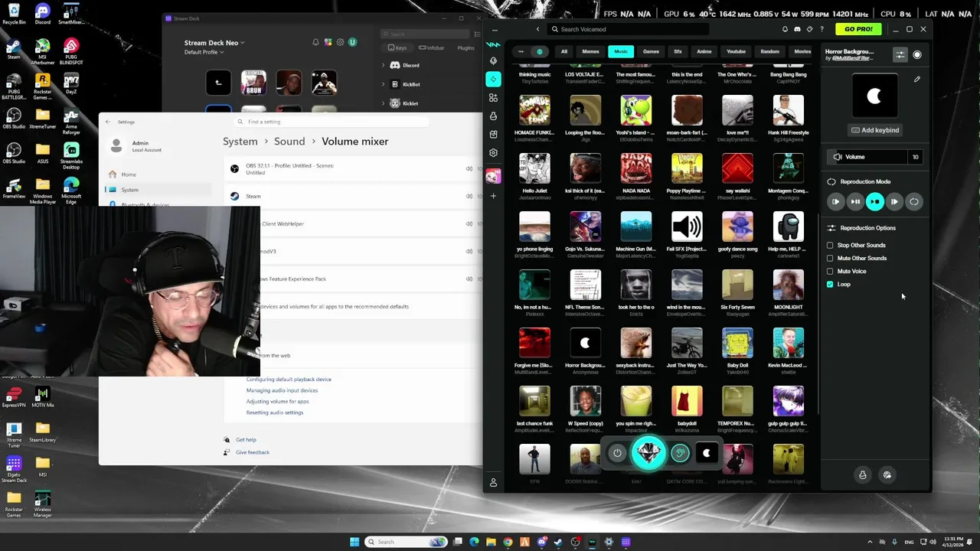Select the loop reproduction mode button
Viewport: 980px width, 551px height.
click(x=914, y=202)
